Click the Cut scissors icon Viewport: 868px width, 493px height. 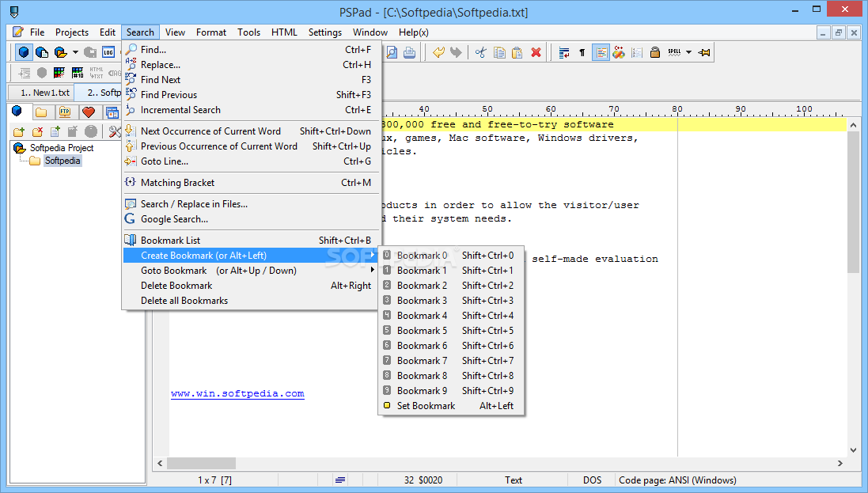[x=480, y=52]
